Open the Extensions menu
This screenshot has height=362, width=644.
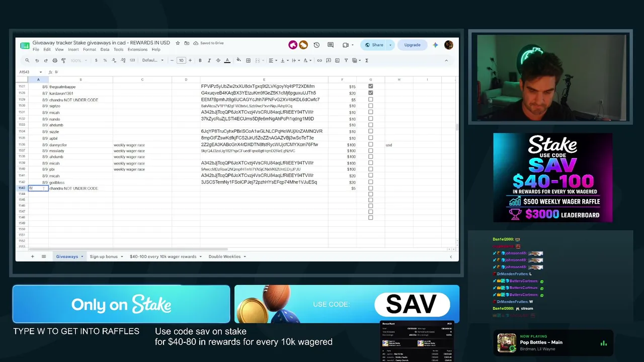[137, 50]
